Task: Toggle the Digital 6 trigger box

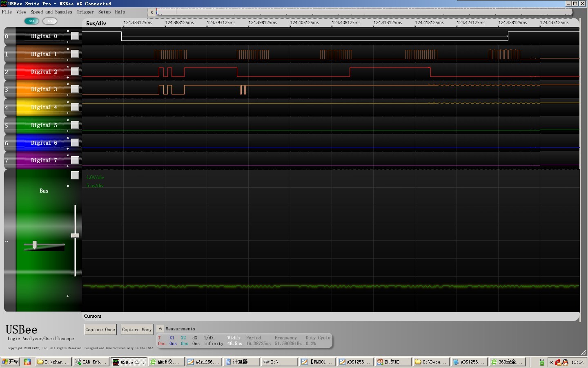Action: click(x=75, y=142)
